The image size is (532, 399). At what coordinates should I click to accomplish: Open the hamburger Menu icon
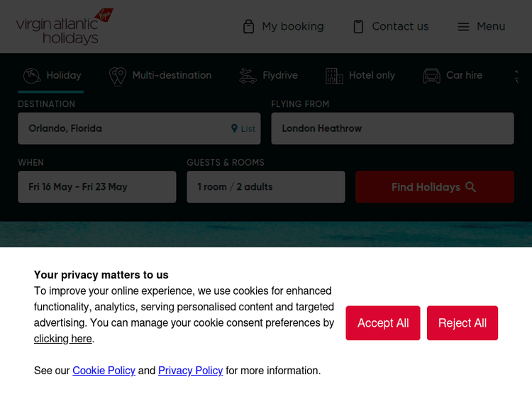[x=463, y=26]
